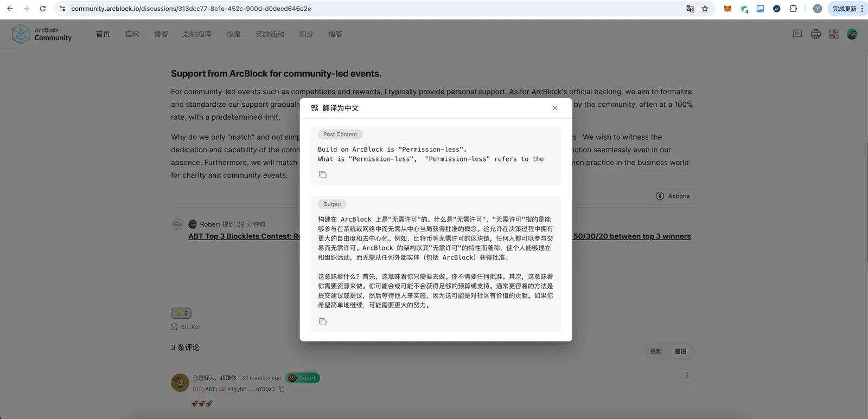Go forward in browser history

coord(26,9)
